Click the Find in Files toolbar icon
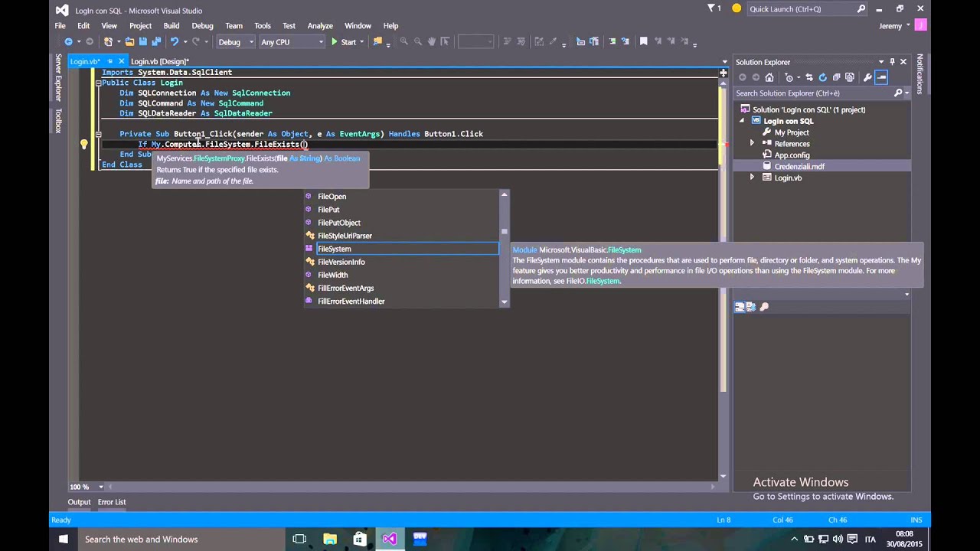The image size is (980, 551). [x=377, y=42]
